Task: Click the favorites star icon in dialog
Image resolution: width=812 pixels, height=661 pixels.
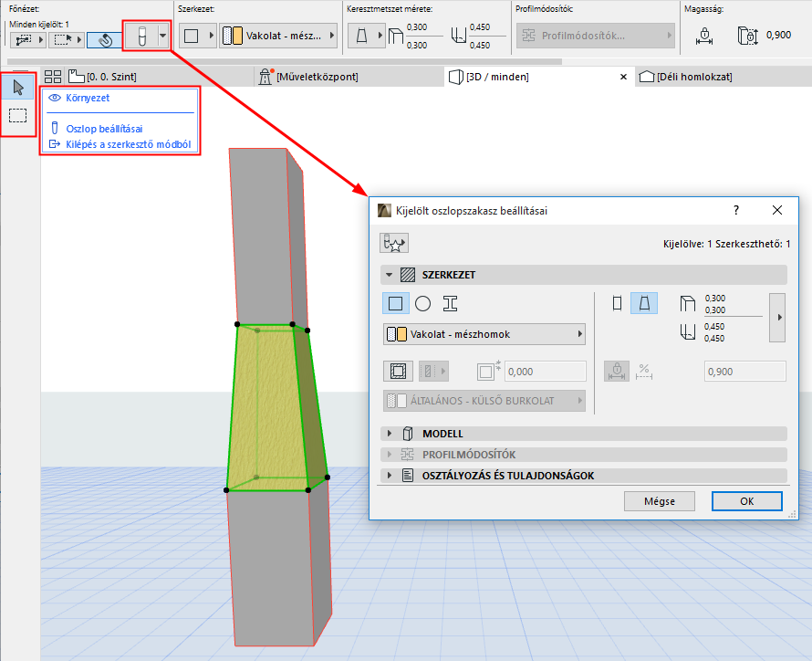Action: coord(394,243)
